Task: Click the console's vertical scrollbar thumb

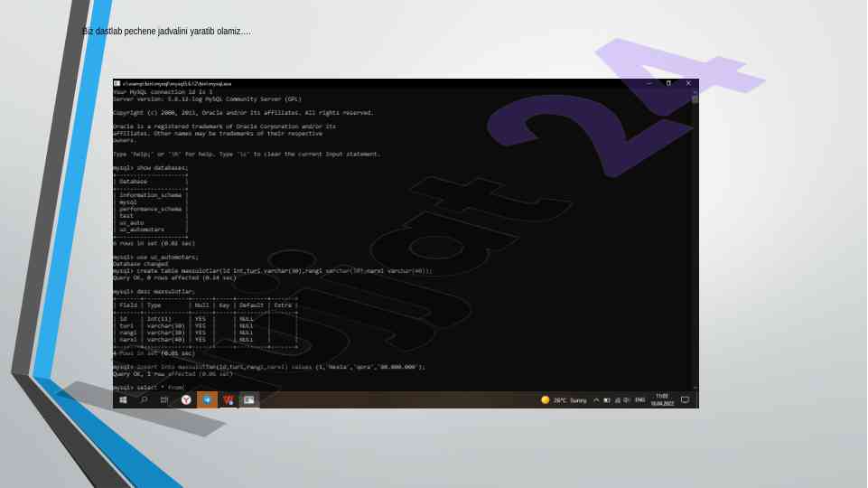Action: (695, 99)
